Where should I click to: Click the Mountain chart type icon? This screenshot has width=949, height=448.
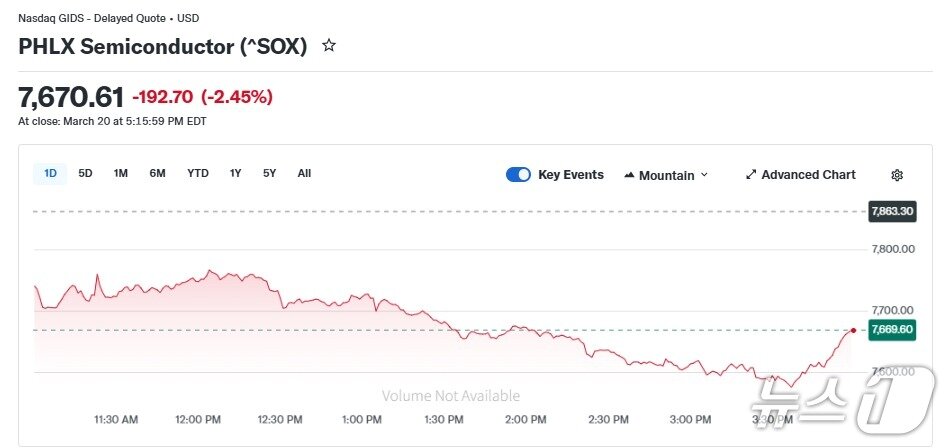click(629, 175)
